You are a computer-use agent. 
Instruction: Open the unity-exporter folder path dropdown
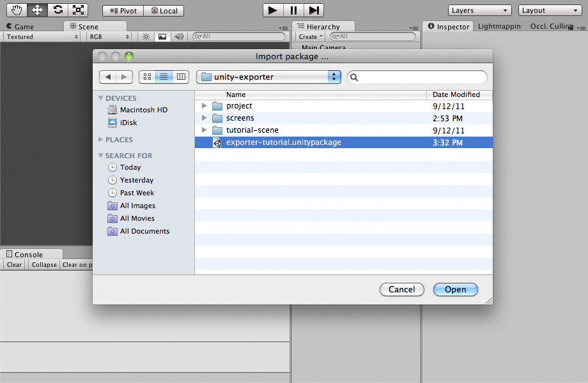pos(268,77)
